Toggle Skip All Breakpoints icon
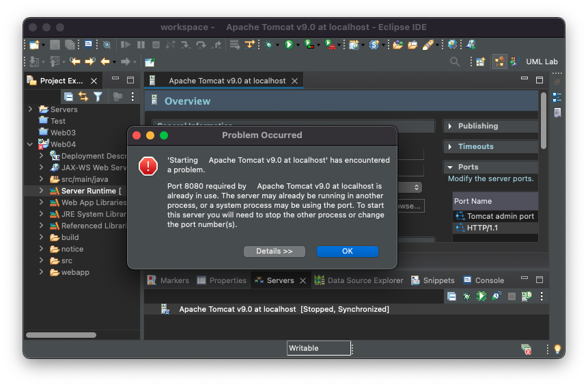588x387 pixels. pyautogui.click(x=107, y=45)
